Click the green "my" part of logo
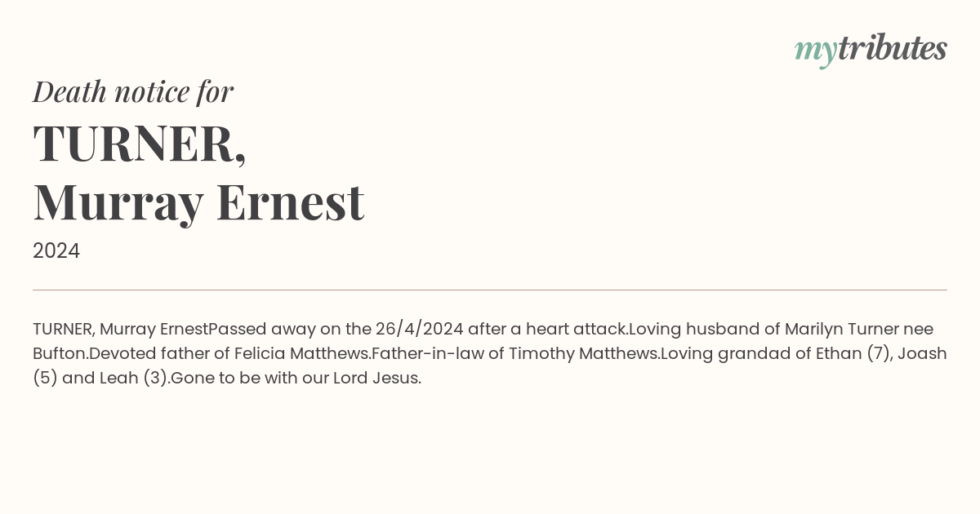The width and height of the screenshot is (980, 514). coord(816,52)
